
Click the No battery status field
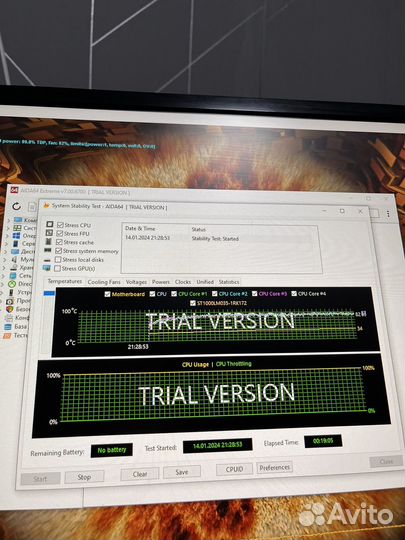112,450
